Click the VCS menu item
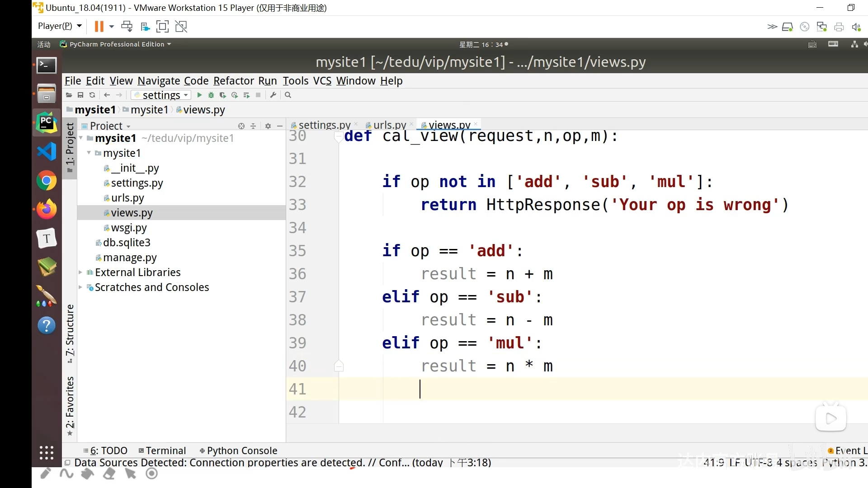The width and height of the screenshot is (868, 488). point(322,80)
